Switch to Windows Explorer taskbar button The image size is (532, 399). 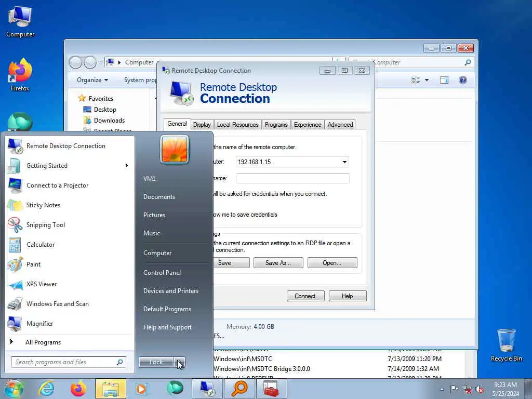coord(111,389)
